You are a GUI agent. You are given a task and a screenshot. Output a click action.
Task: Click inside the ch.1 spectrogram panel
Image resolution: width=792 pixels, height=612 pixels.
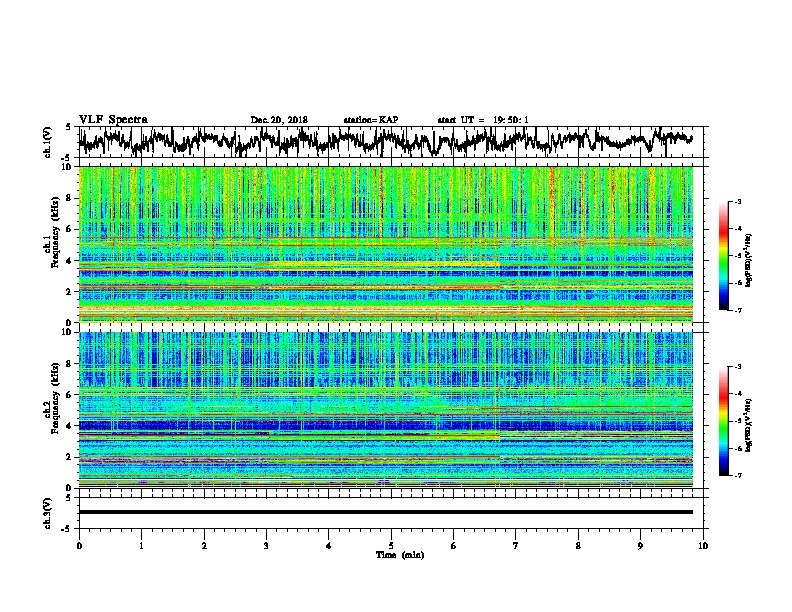386,244
